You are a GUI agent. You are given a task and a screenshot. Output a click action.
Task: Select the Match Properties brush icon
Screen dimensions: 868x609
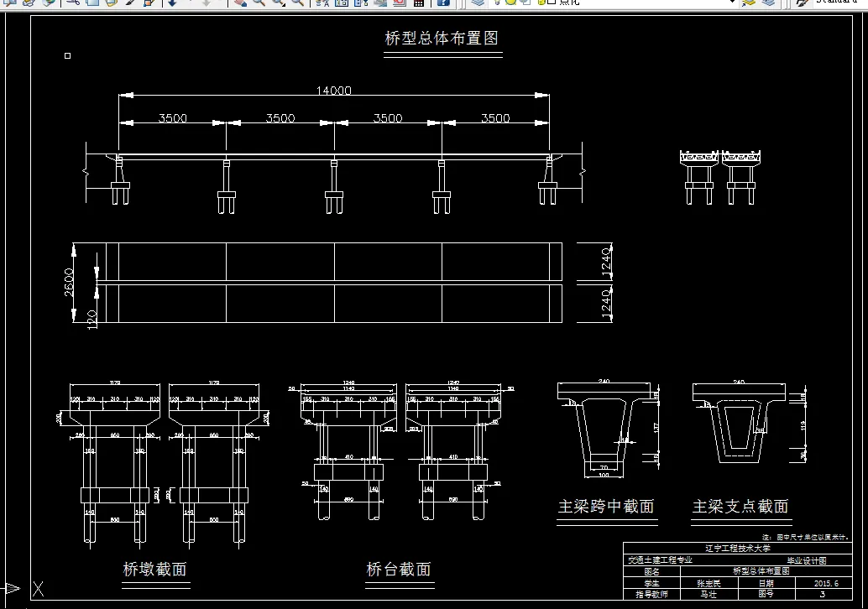coord(130,4)
